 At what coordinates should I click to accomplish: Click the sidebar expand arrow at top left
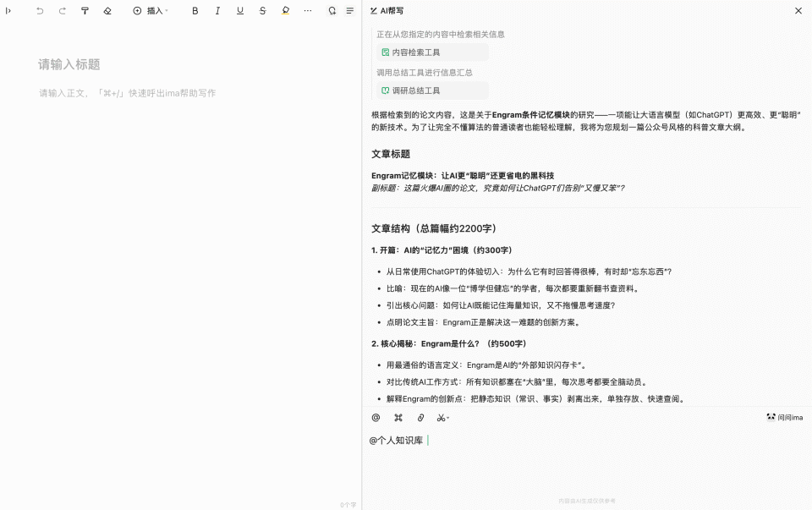(8, 10)
